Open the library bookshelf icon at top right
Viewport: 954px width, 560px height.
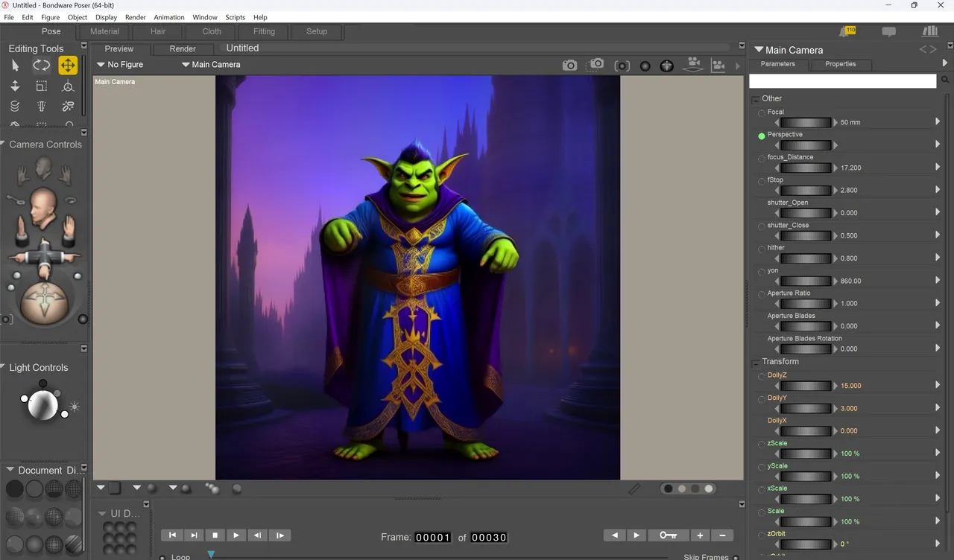pos(929,31)
